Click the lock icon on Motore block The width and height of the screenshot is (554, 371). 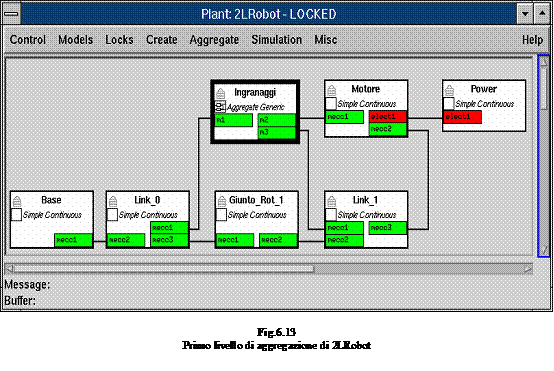pyautogui.click(x=331, y=90)
